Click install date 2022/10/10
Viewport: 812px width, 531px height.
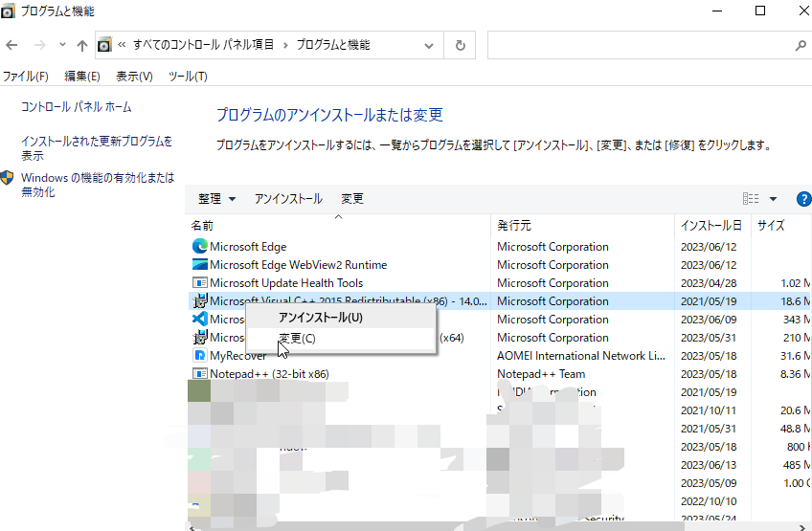(709, 500)
